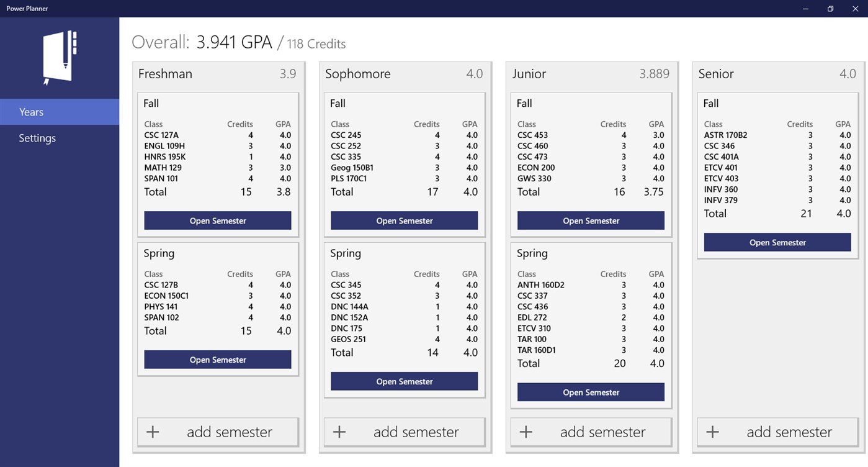Click the Junior year header
The height and width of the screenshot is (467, 868).
pos(529,73)
